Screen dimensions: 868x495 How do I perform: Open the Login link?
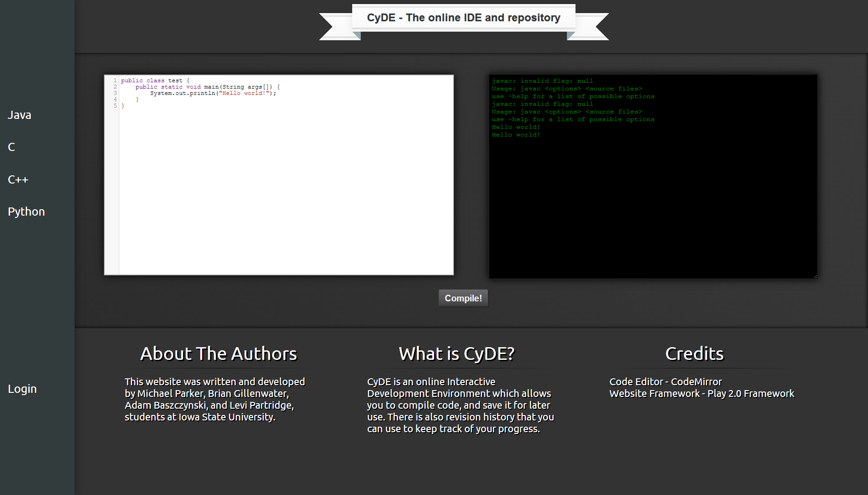[22, 389]
